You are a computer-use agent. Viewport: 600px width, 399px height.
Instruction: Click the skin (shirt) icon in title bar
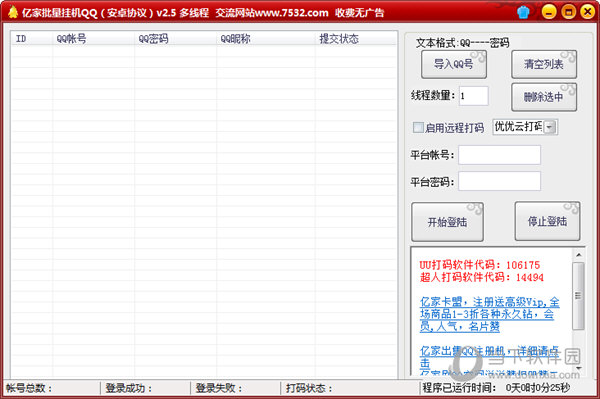(x=523, y=12)
